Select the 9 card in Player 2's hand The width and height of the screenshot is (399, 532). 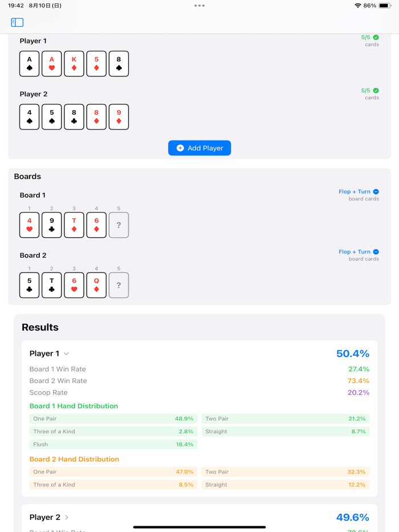click(118, 116)
